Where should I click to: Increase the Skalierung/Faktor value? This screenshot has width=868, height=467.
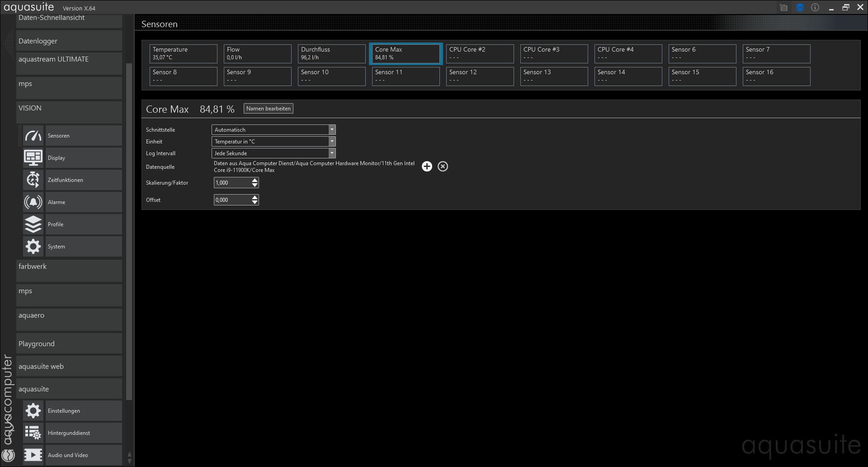click(255, 180)
